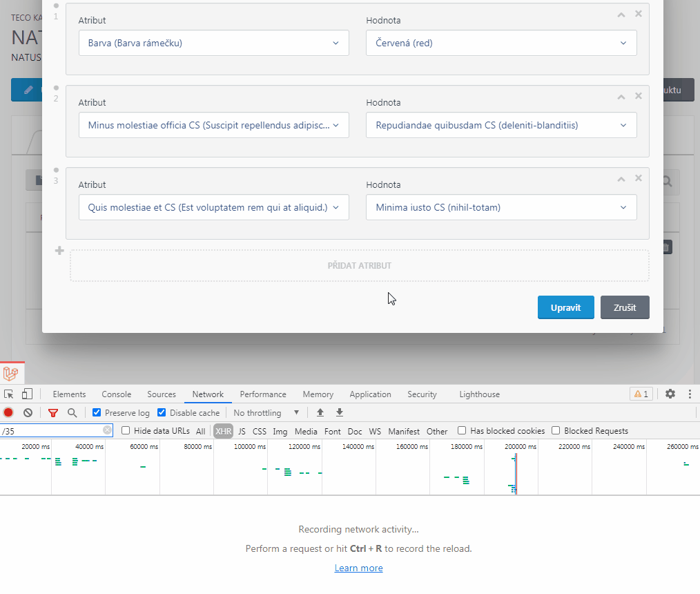Export HAR file using download icon
This screenshot has height=594, width=700.
(x=339, y=412)
